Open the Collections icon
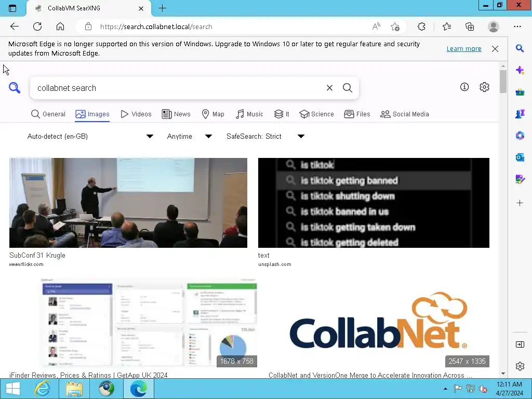Screen dimensions: 532x399 470,26
